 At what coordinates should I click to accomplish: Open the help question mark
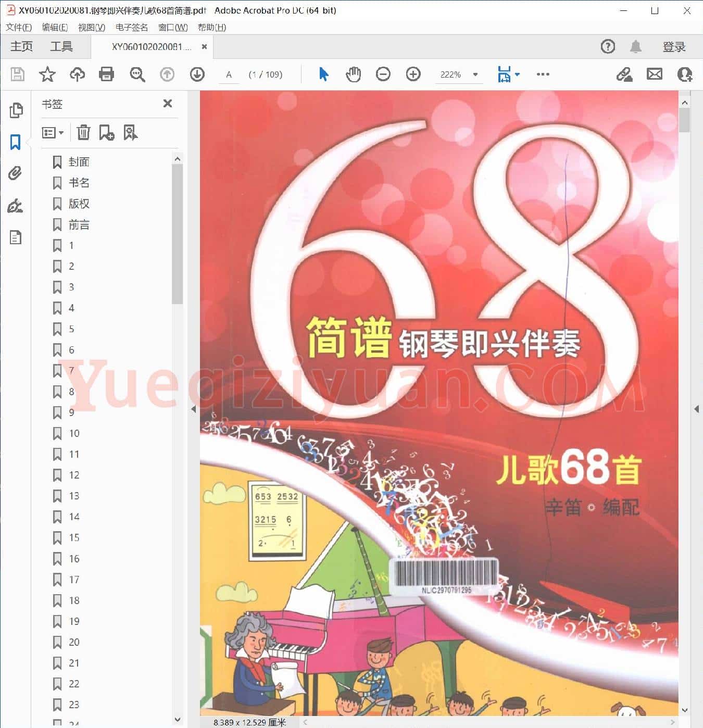608,47
